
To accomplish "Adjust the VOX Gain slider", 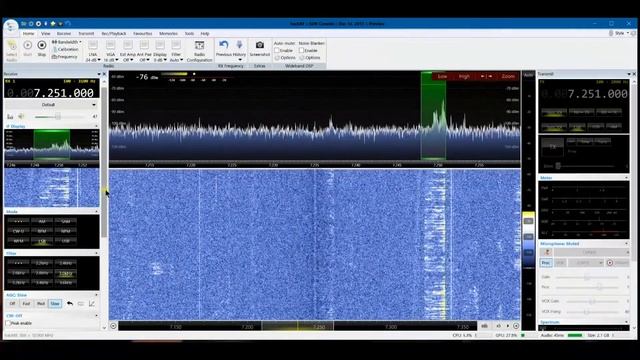I will point(592,301).
